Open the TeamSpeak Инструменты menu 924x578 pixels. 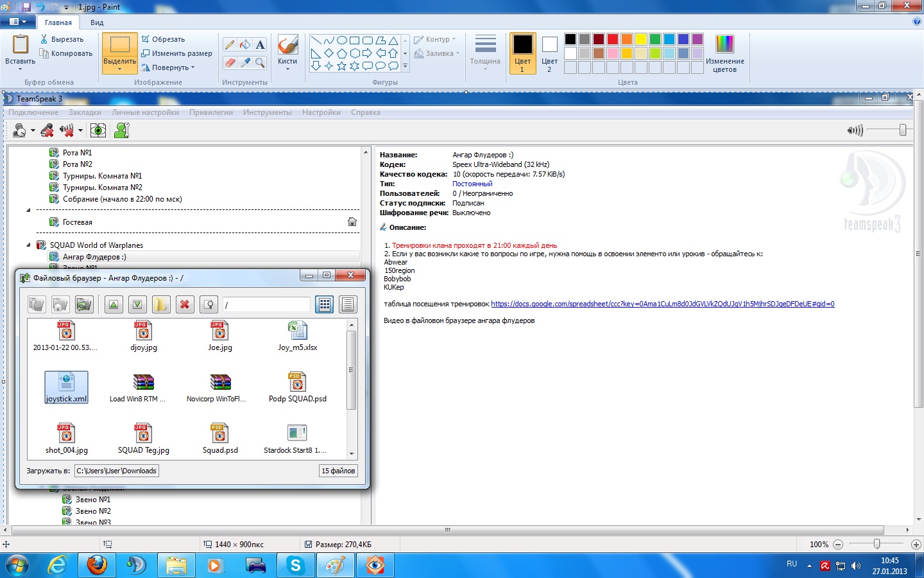268,112
